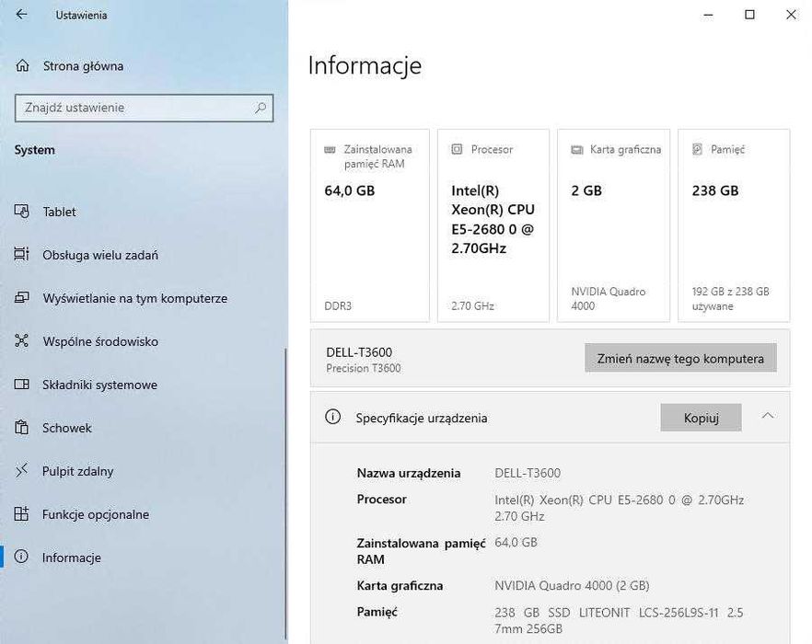Click the sidebar vertical scrollbar
812x644 pixels.
coord(285,494)
